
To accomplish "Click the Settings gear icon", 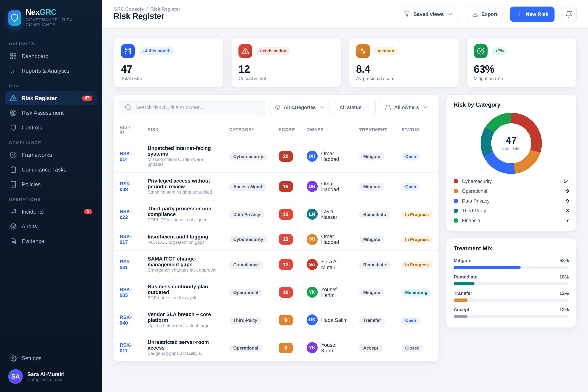I will 13,358.
